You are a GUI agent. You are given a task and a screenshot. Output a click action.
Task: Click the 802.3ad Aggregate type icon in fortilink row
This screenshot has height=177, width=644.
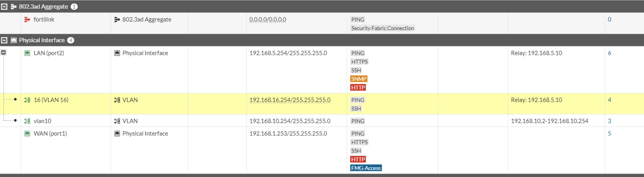[x=117, y=20]
